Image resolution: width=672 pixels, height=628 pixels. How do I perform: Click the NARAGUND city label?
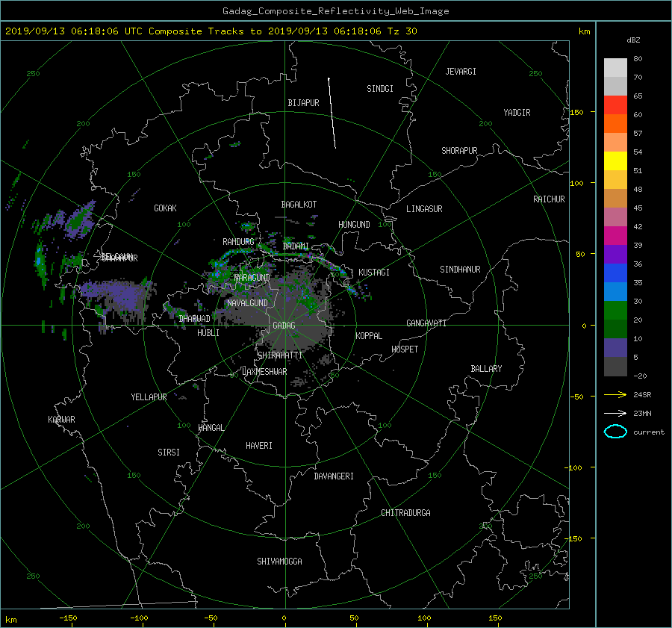(x=252, y=278)
